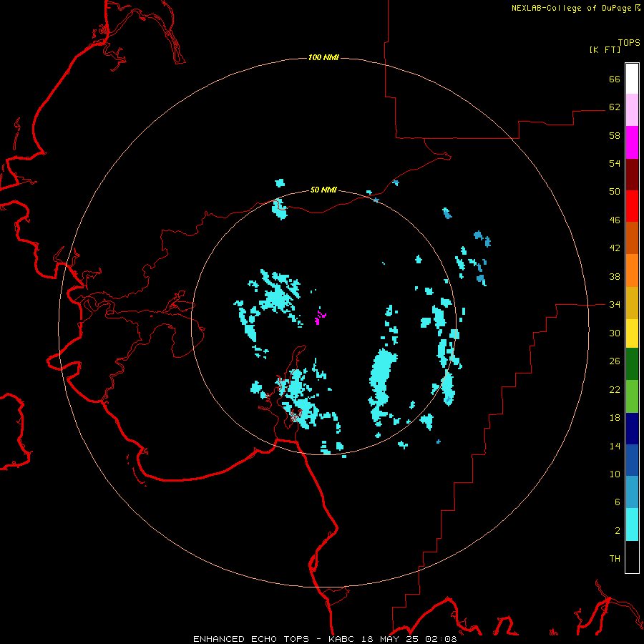
Task: Select the 50 NMI range ring label
Action: [x=323, y=190]
